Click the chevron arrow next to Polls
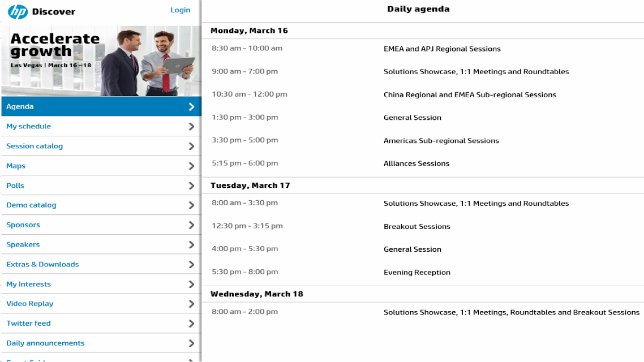The image size is (644, 362). [191, 186]
